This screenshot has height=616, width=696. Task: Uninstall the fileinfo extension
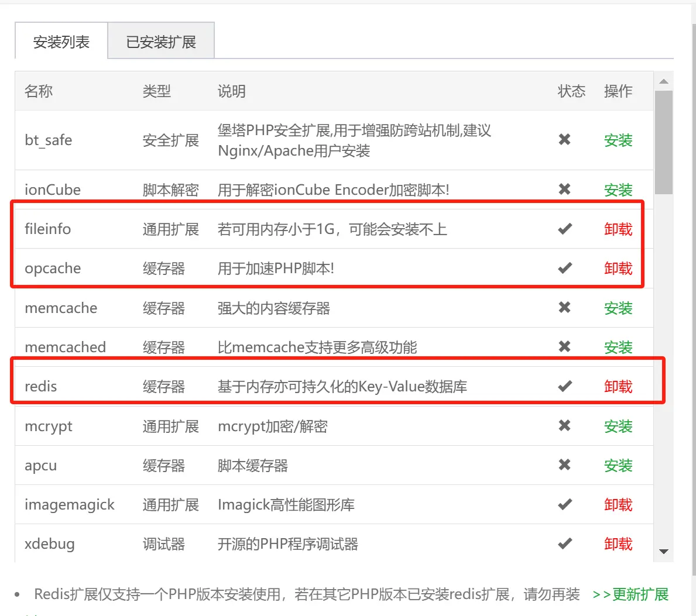618,229
